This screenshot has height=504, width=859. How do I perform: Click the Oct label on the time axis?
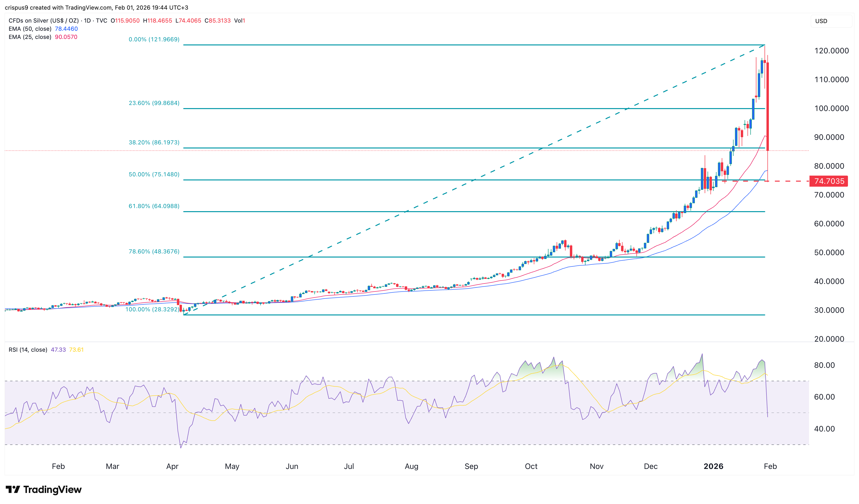point(532,466)
